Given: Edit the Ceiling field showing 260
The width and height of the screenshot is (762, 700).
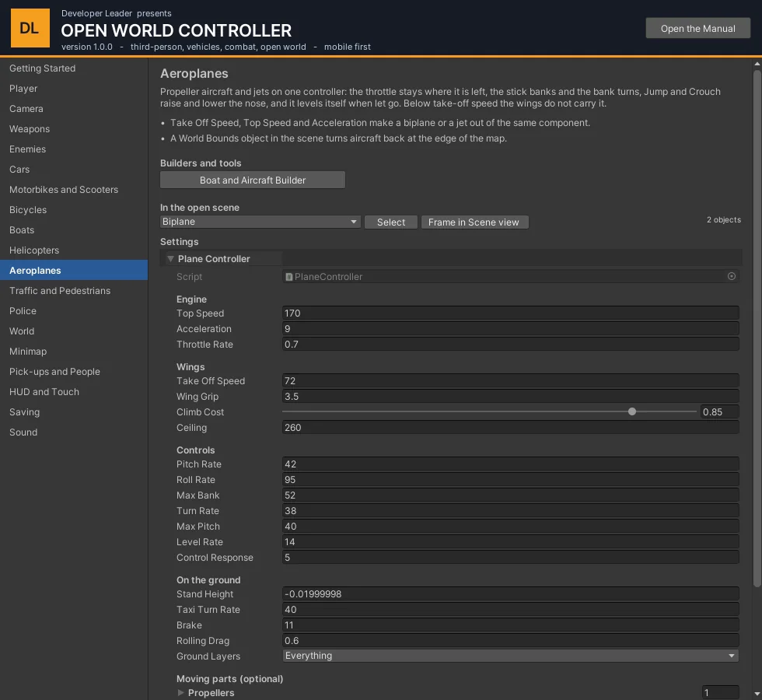Looking at the screenshot, I should (x=510, y=427).
